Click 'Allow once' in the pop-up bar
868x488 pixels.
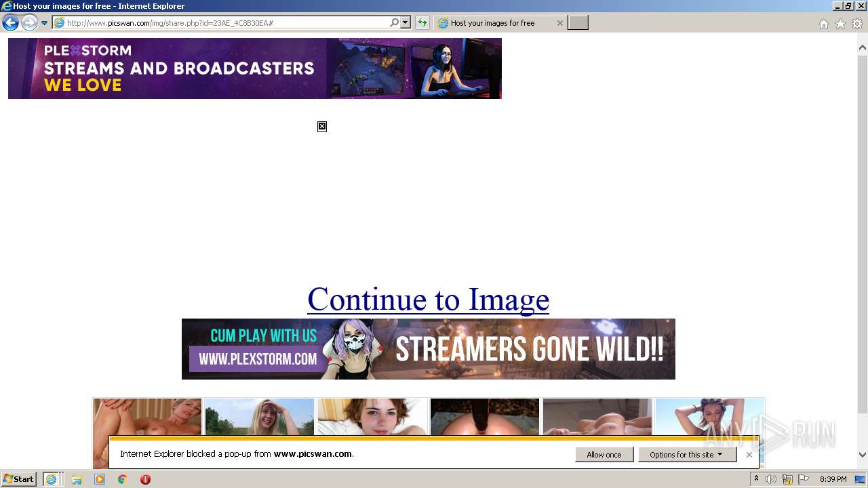604,455
